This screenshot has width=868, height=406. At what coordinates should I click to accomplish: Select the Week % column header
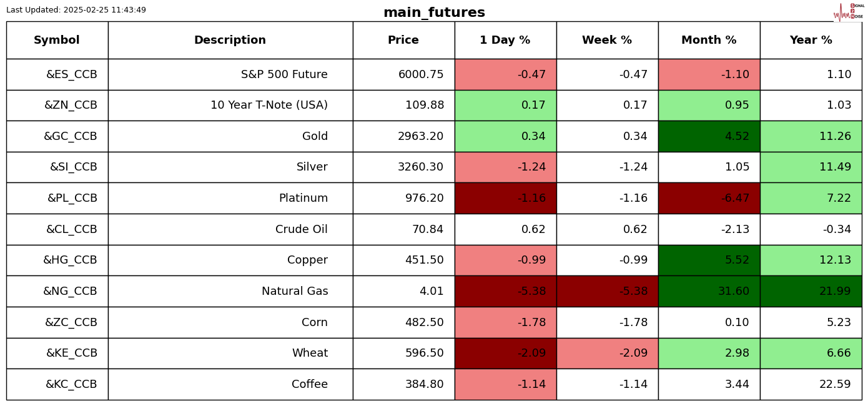coord(607,40)
